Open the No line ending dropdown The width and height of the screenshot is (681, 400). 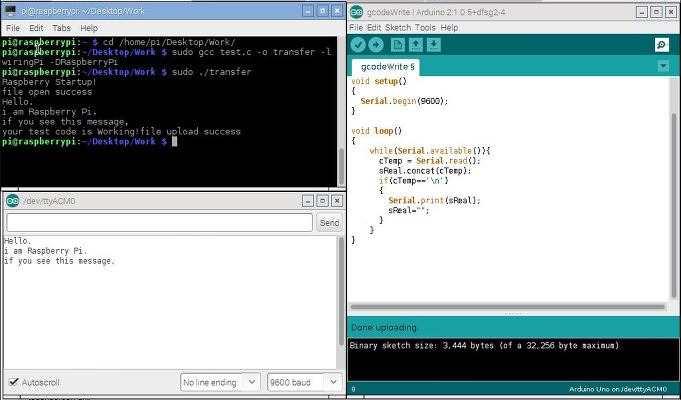tap(220, 382)
